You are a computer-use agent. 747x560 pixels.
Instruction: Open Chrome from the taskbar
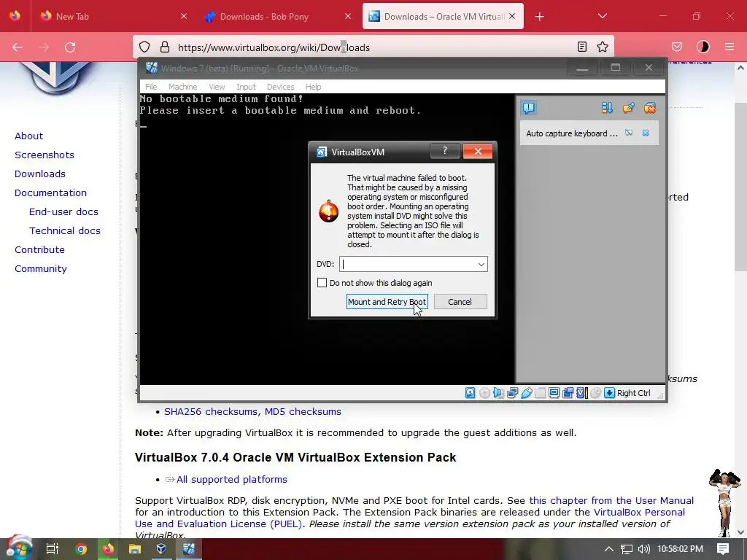(81, 549)
